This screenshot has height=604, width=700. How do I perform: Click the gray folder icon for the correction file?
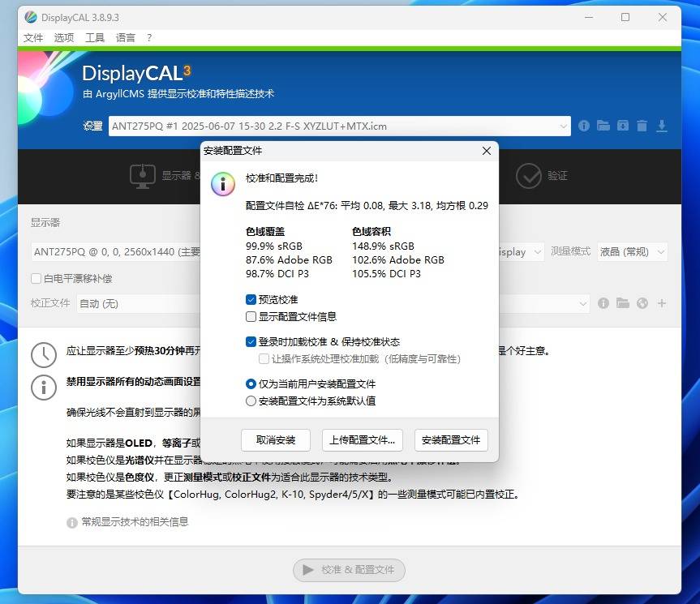click(x=623, y=303)
